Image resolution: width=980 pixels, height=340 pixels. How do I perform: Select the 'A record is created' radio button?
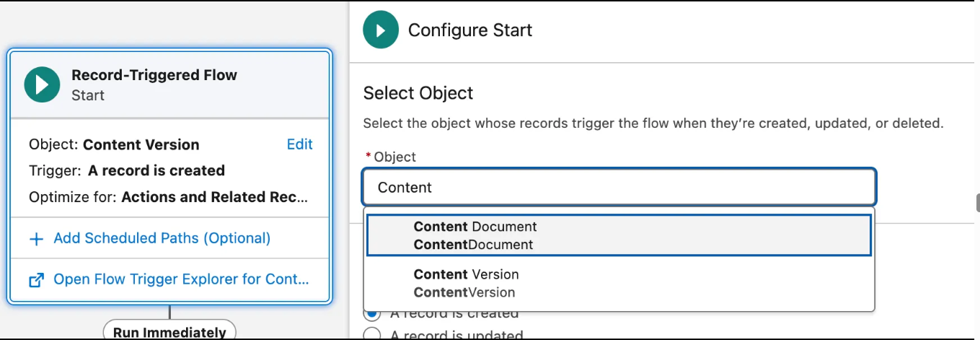(x=372, y=314)
